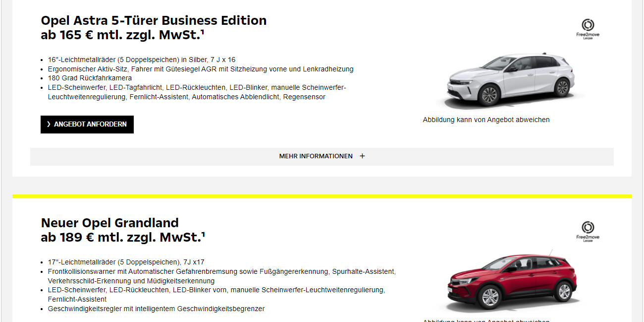Image resolution: width=644 pixels, height=322 pixels.
Task: Click the Astra LED-Scheinwerfer, LED-Tagfahrlicht list item
Action: 197,92
